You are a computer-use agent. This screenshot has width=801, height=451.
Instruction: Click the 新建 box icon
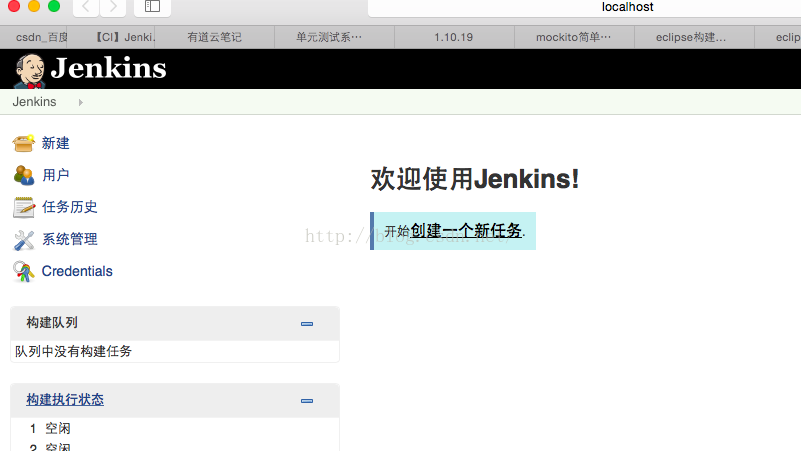(23, 144)
